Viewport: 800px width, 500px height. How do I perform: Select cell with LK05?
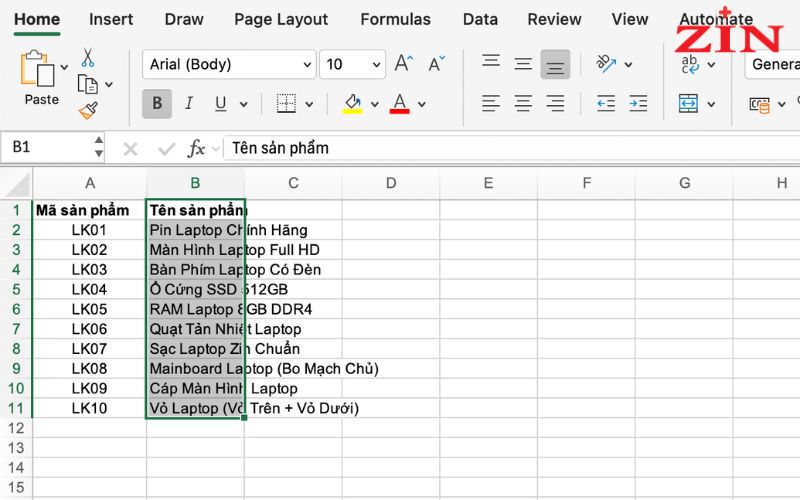(90, 309)
